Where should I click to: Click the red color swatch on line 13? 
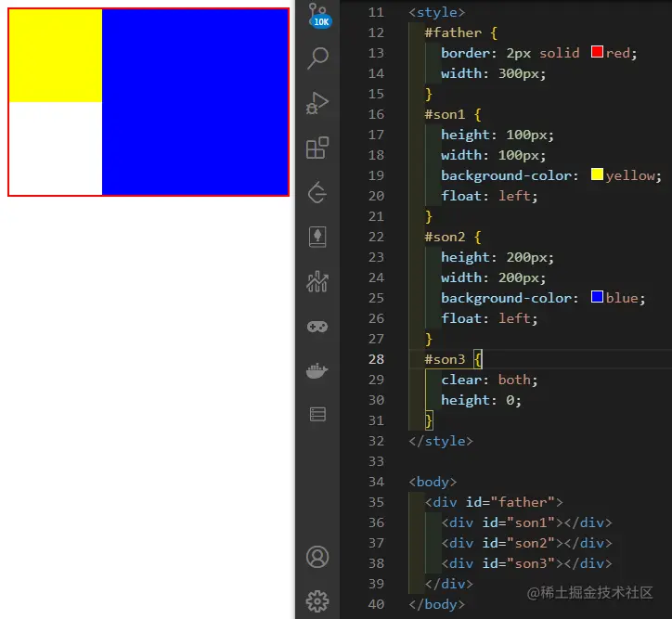(x=597, y=52)
